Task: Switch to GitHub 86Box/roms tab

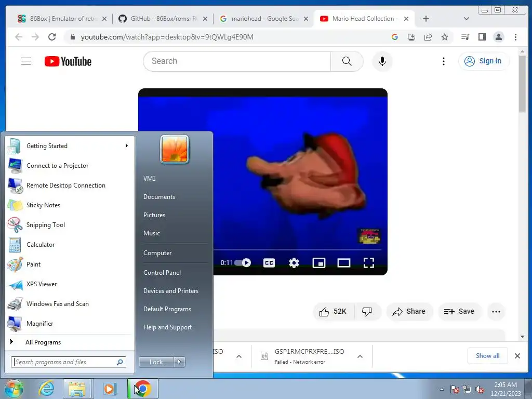Action: coord(164,19)
